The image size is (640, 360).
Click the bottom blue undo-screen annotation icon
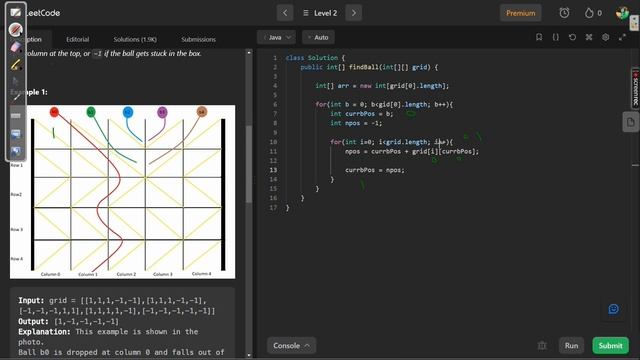[16, 151]
